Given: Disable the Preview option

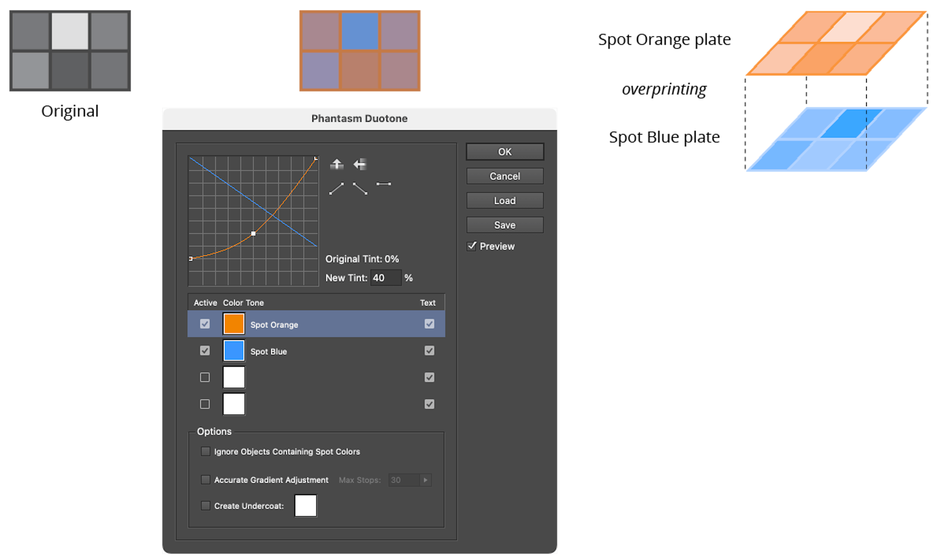Looking at the screenshot, I should click(x=472, y=247).
